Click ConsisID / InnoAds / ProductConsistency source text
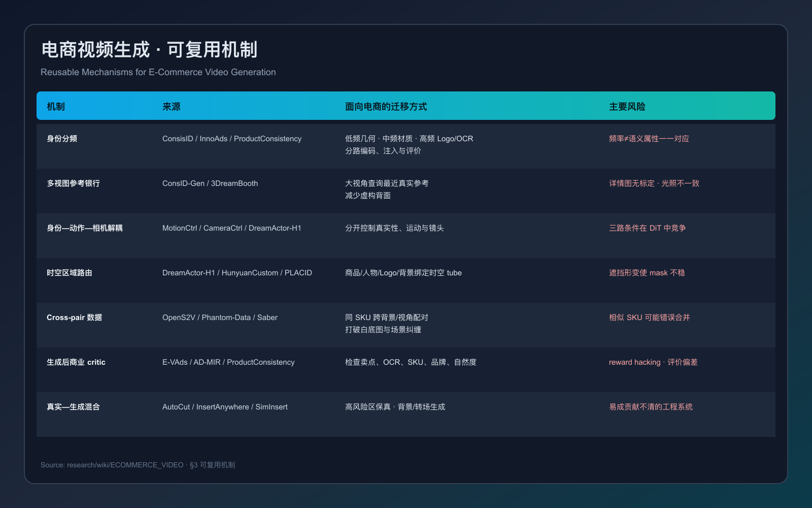Viewport: 812px width, 508px height. [232, 139]
